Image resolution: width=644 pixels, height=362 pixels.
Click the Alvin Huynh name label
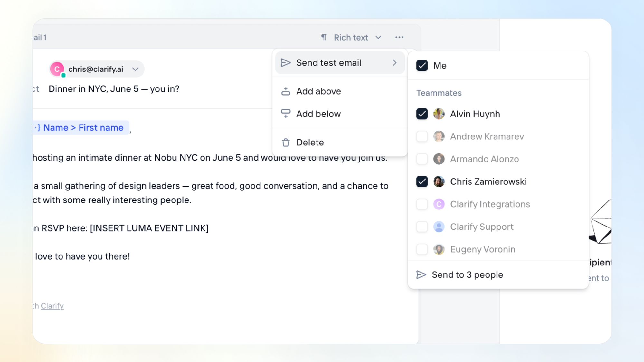coord(475,114)
